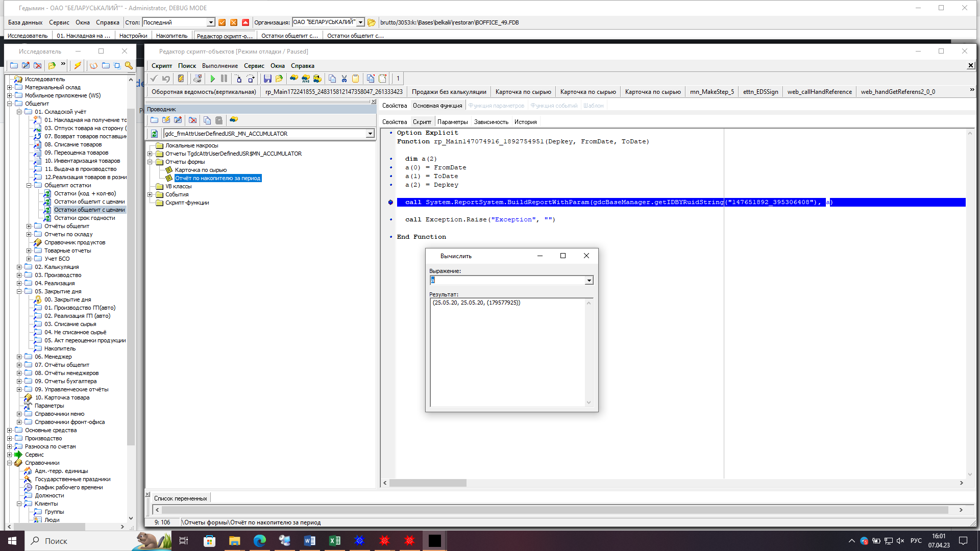980x551 pixels.
Task: Save script with the floppy disk icon
Action: tap(267, 79)
